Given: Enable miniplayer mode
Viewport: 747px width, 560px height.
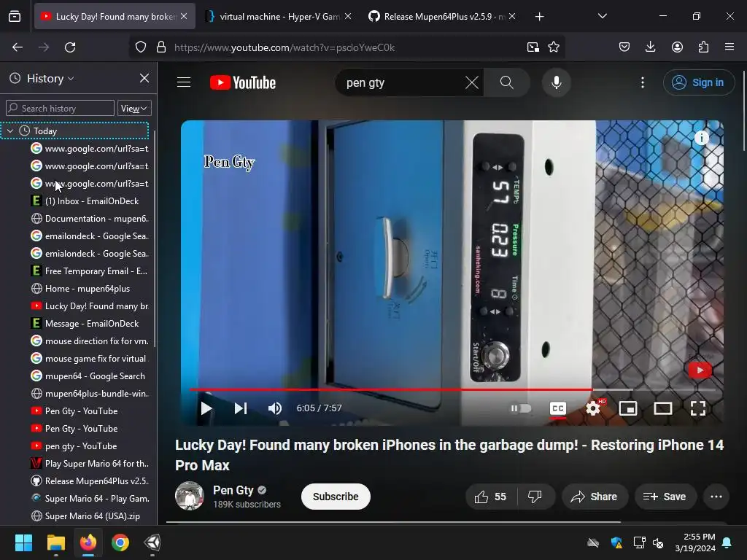Looking at the screenshot, I should (628, 408).
